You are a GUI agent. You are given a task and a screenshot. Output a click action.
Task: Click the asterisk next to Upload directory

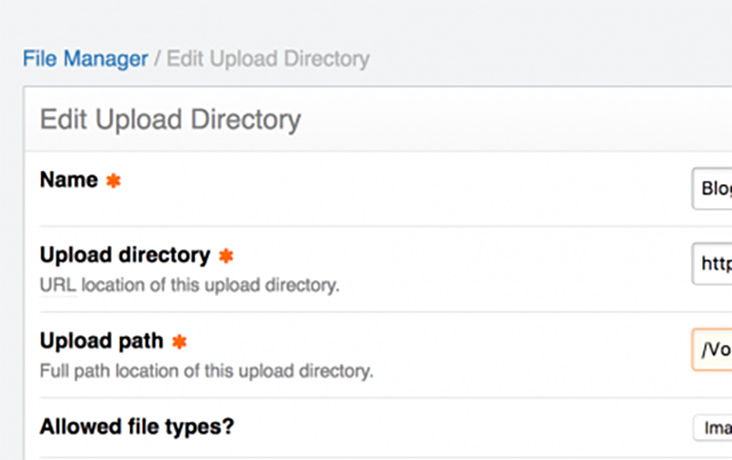(226, 256)
